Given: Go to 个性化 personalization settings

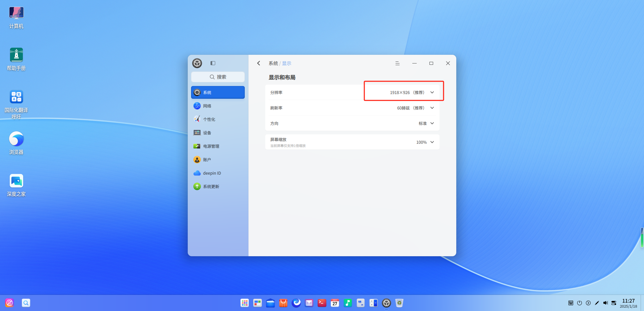Looking at the screenshot, I should (218, 119).
